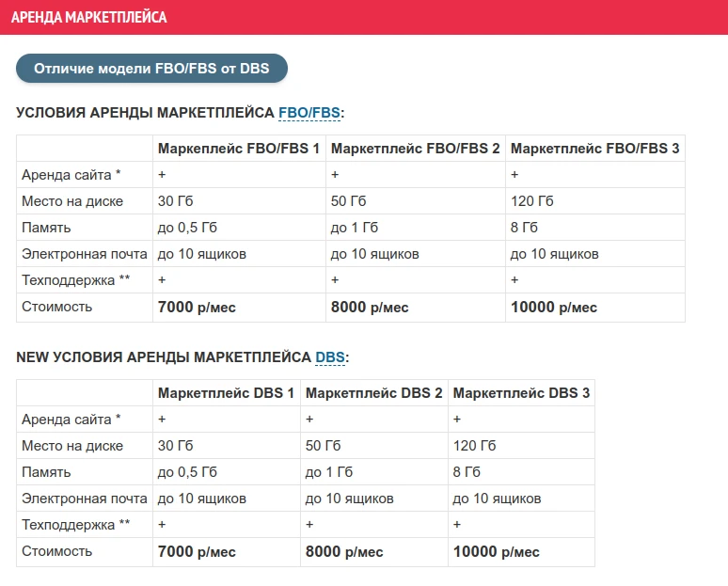Screen dimensions: 728x586
Task: Click "Место на диске" row label in the DBS table
Action: [72, 446]
